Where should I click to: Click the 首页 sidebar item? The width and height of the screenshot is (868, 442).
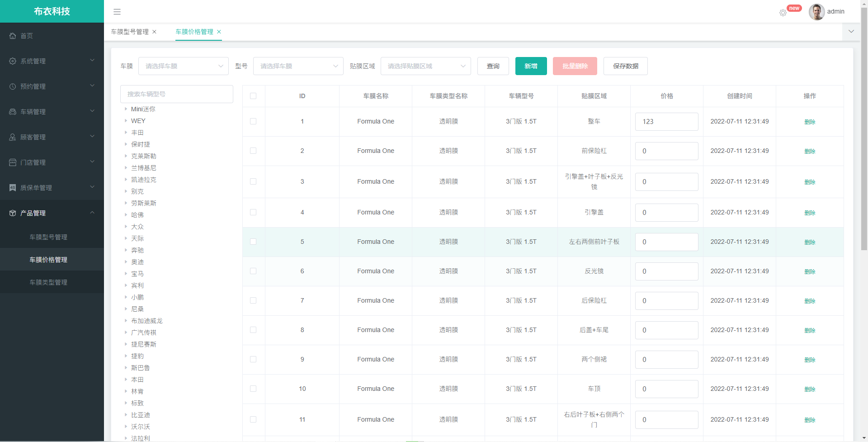tap(52, 36)
